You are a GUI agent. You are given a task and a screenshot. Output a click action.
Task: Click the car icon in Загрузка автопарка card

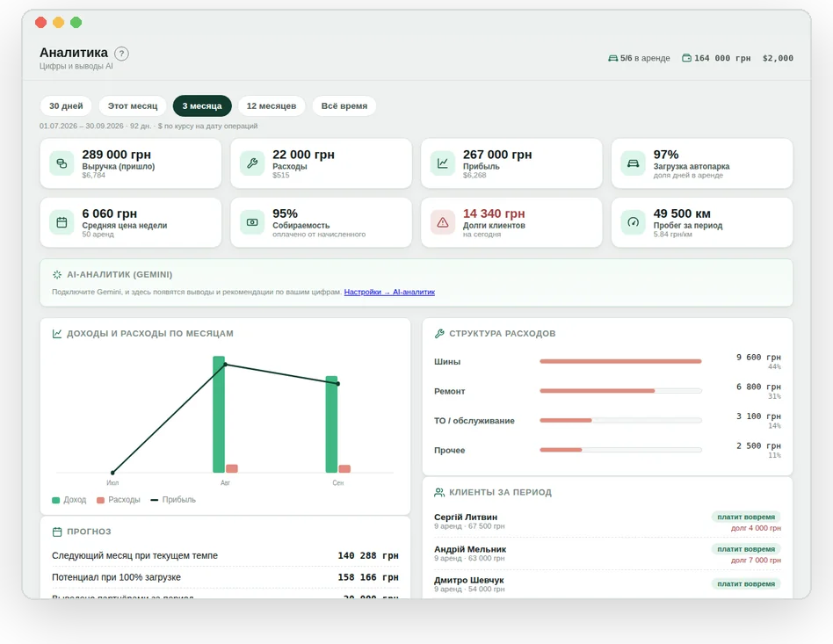(x=634, y=163)
